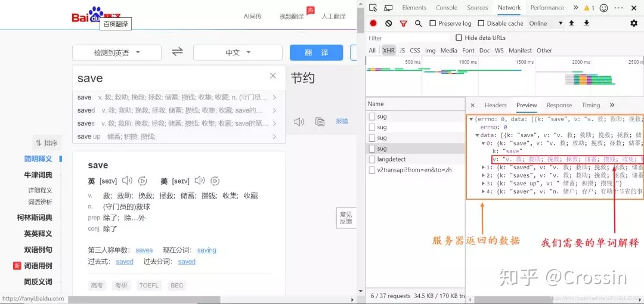The image size is (644, 304).
Task: Open the Console panel tab
Action: tap(447, 8)
